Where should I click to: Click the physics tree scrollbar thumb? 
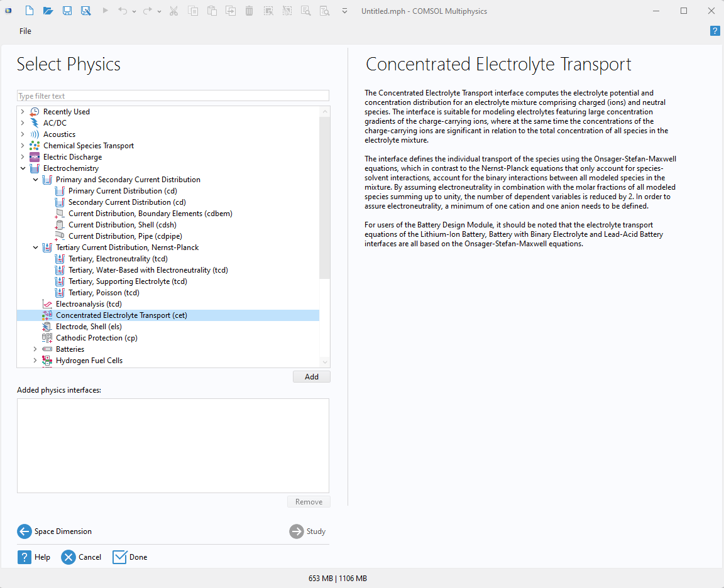click(324, 198)
